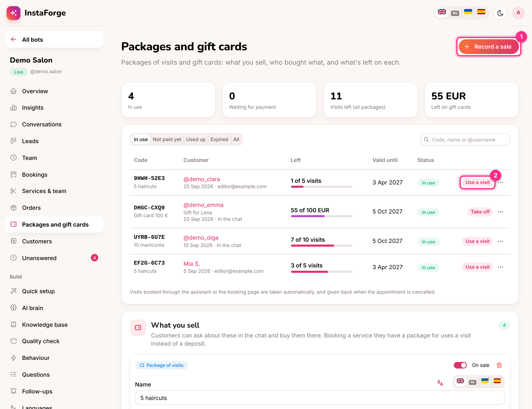Click the Questions checklist icon
The image size is (532, 409).
point(13,374)
